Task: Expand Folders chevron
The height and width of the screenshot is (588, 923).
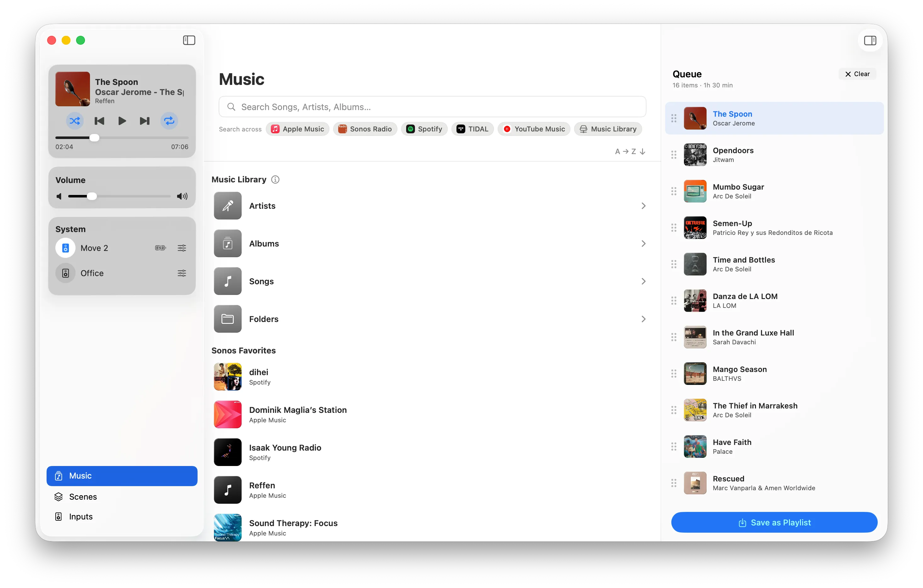Action: point(644,319)
